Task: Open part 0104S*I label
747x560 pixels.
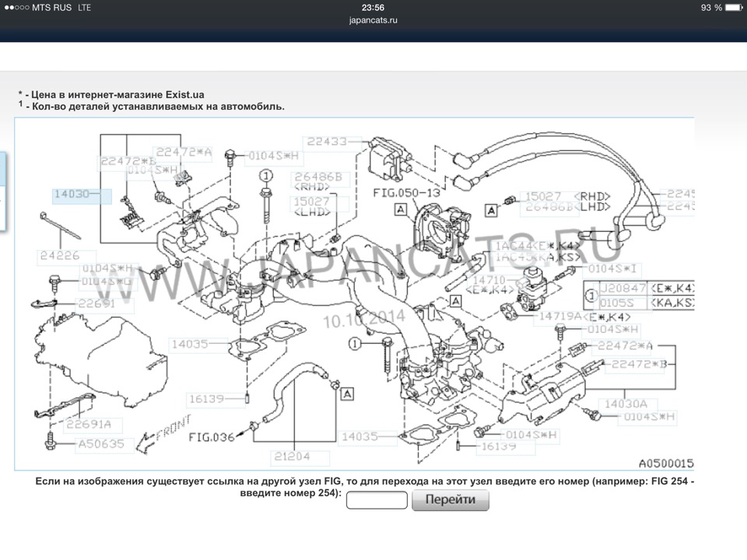Action: pyautogui.click(x=612, y=268)
